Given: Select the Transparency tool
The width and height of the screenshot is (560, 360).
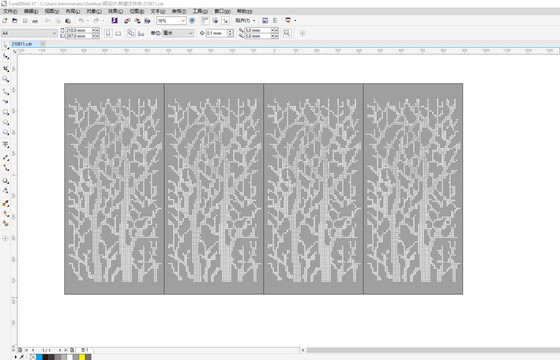Looking at the screenshot, I should point(5,191).
